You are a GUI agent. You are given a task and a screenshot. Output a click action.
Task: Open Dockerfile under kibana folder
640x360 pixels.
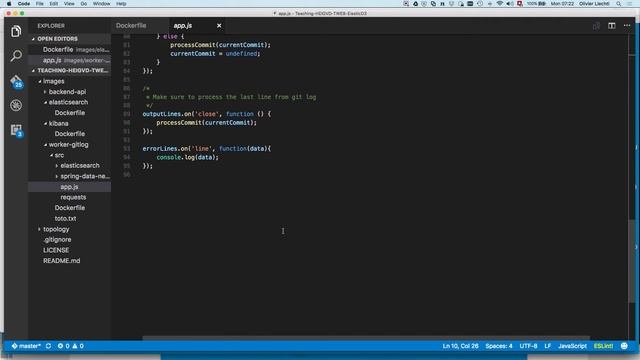click(70, 134)
